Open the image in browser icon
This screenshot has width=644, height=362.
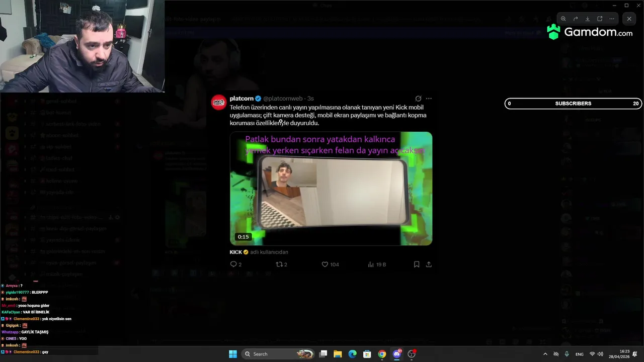coord(600,19)
